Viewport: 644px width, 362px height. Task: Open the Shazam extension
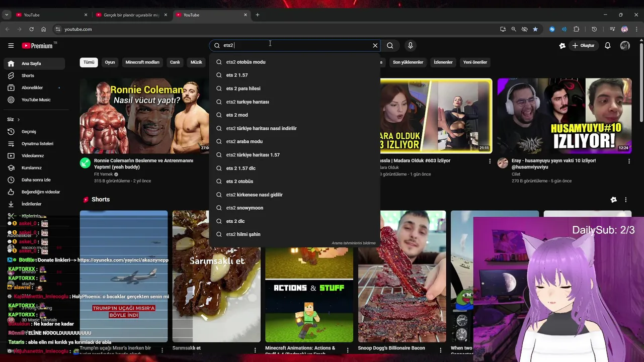click(x=552, y=29)
